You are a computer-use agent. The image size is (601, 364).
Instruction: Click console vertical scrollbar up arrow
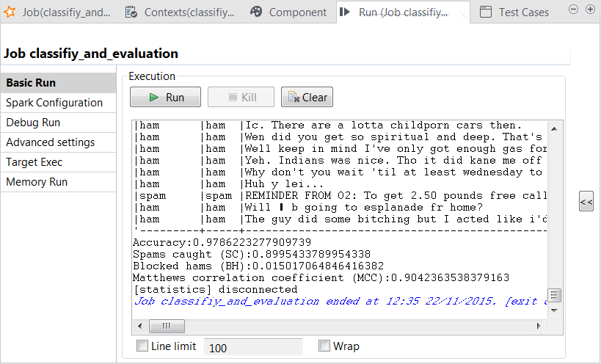[555, 128]
